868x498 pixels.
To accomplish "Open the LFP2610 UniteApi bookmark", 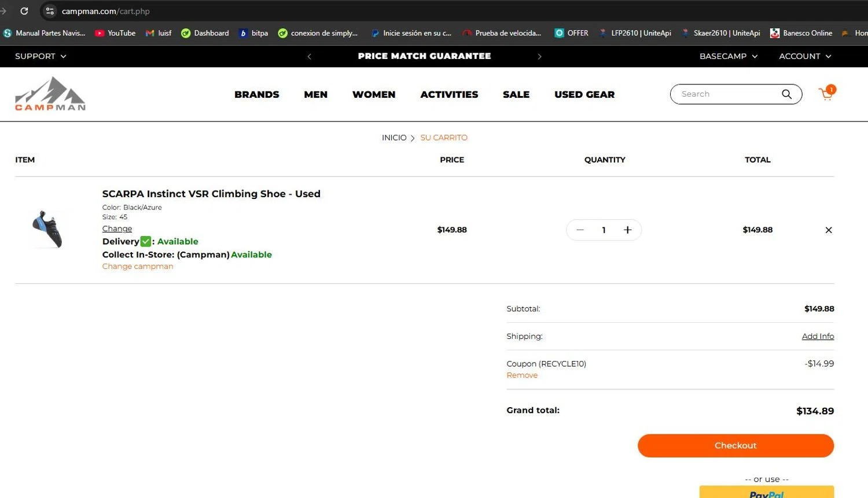I will coord(635,33).
